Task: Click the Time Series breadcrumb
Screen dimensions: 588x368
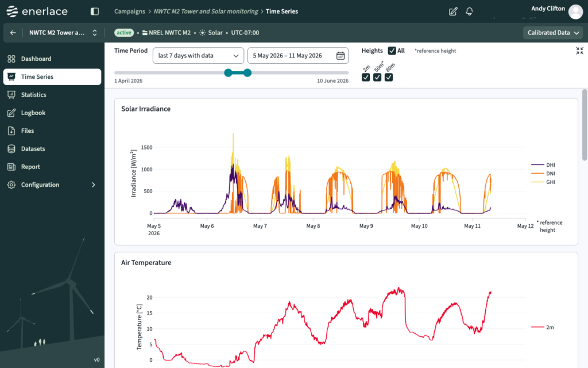Action: point(281,11)
